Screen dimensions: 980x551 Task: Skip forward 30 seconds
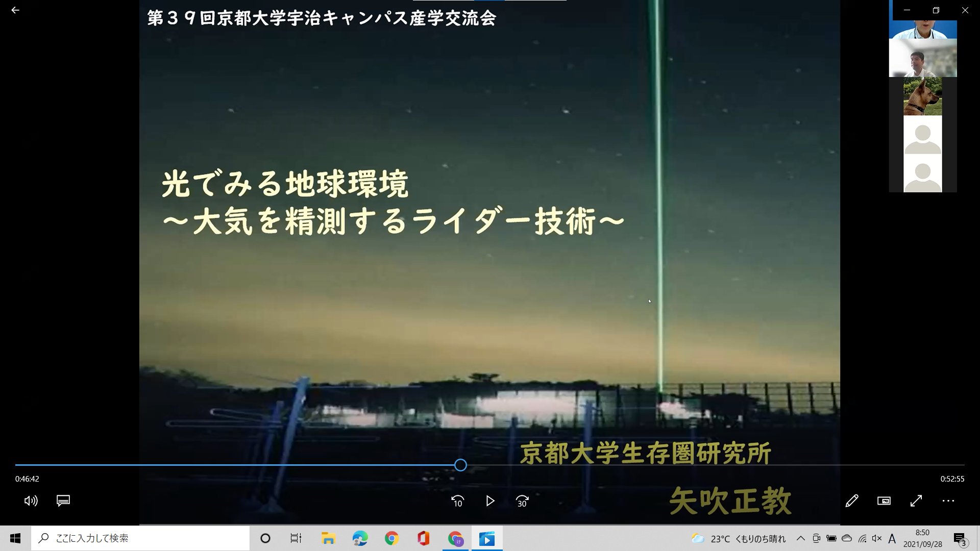point(522,502)
